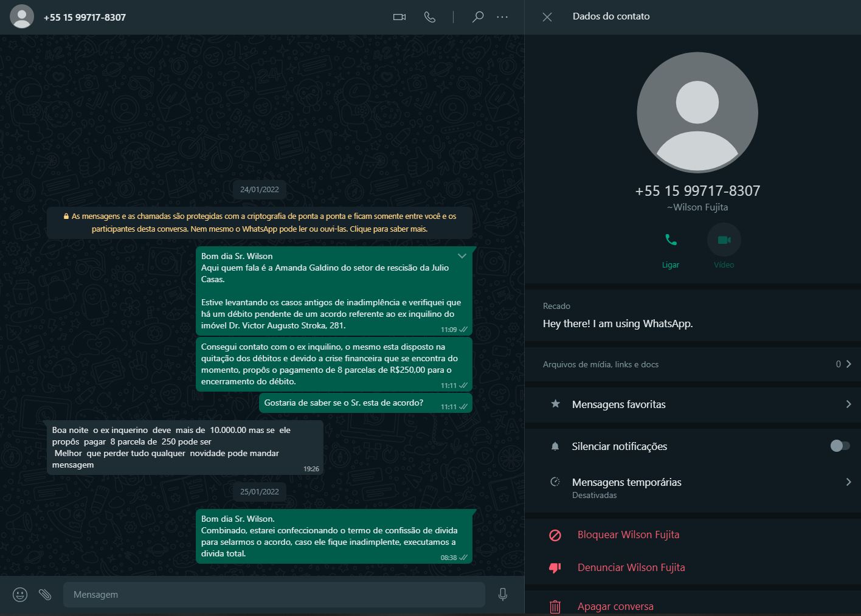Click the Mensagem text input field
This screenshot has height=616, width=861.
(274, 595)
